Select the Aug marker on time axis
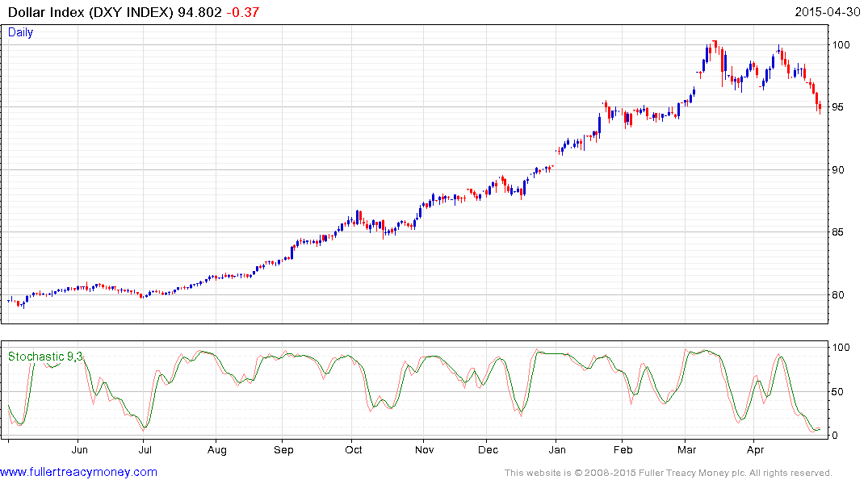 pos(217,450)
